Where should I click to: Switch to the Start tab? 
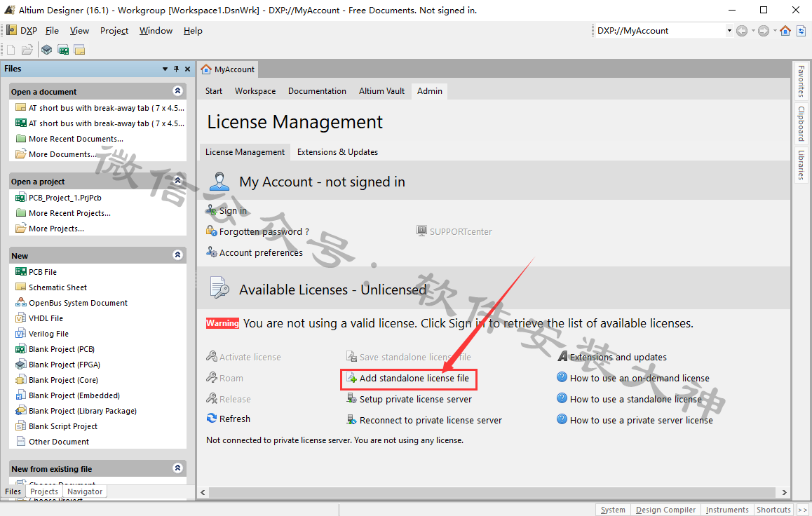click(213, 91)
